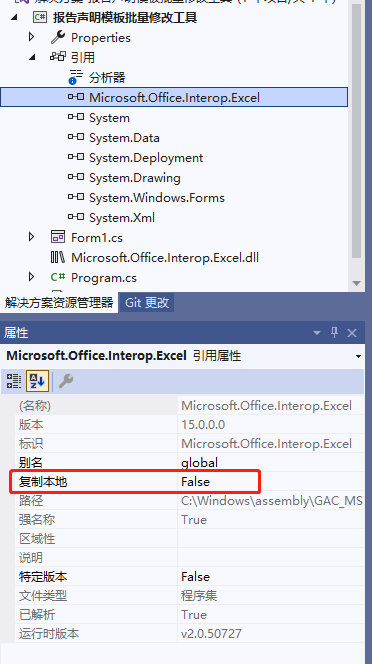This screenshot has width=372, height=664.
Task: Click the Microsoft.Office.Interop.Excel.dll file icon
Action: pos(58,257)
